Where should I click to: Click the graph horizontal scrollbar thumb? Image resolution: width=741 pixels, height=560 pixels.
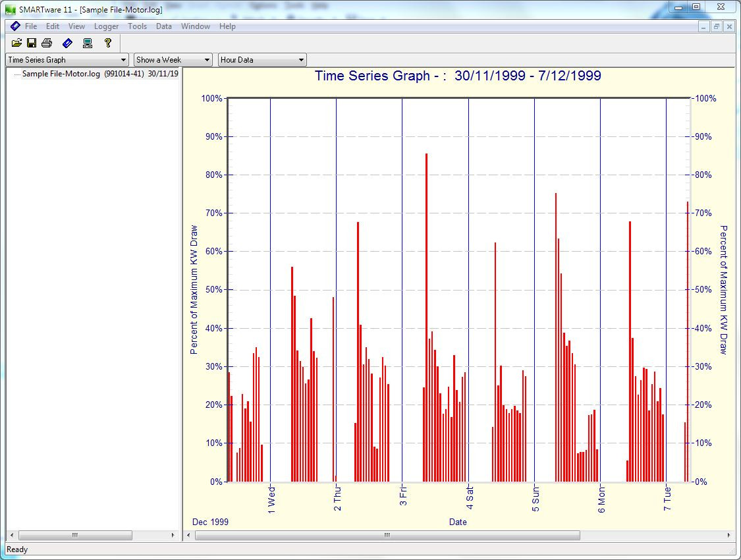click(387, 536)
